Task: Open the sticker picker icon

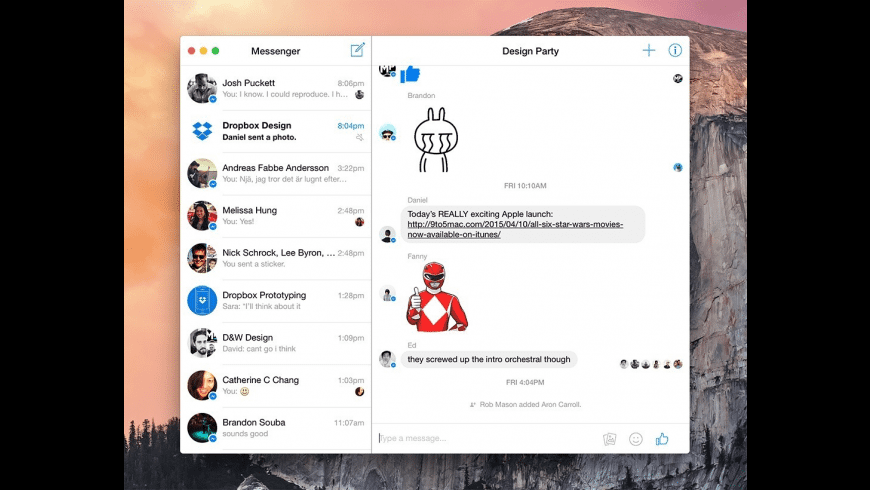Action: click(x=610, y=439)
